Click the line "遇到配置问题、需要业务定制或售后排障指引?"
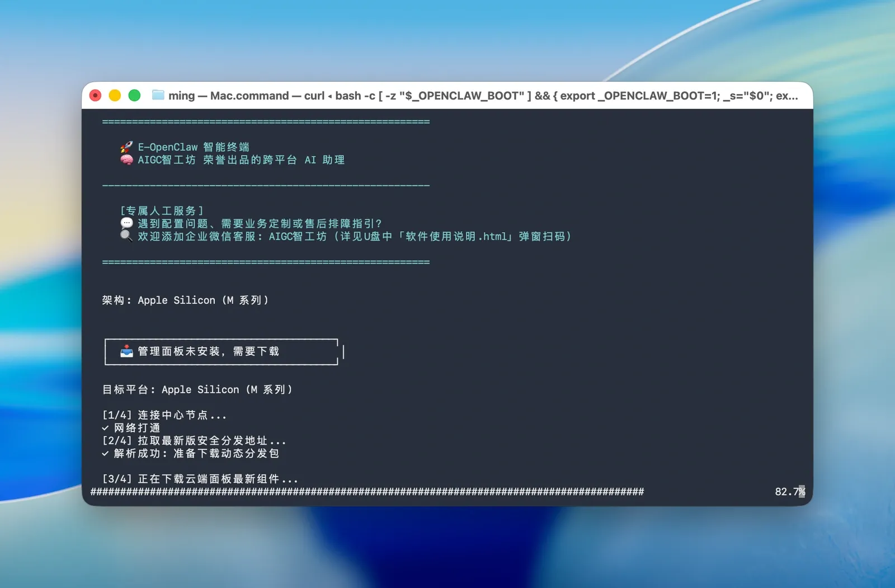The width and height of the screenshot is (895, 588). pyautogui.click(x=260, y=223)
